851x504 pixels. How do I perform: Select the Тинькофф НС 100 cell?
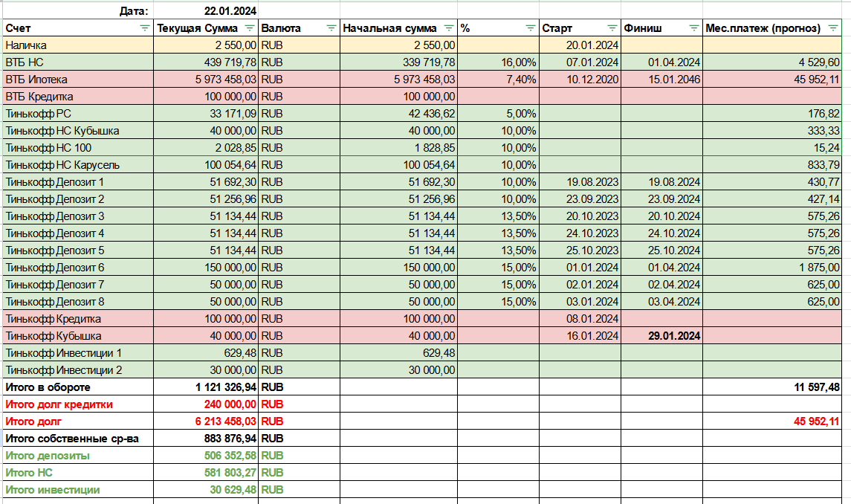[x=78, y=148]
